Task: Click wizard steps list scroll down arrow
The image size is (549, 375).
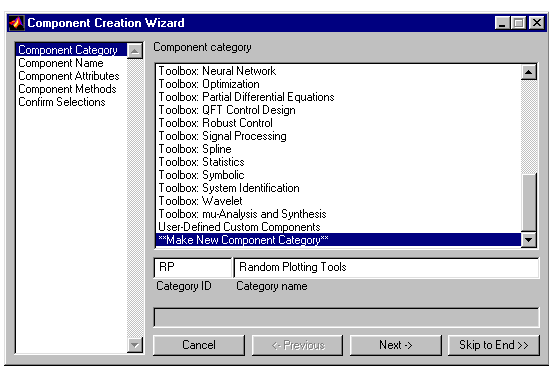Action: 135,345
